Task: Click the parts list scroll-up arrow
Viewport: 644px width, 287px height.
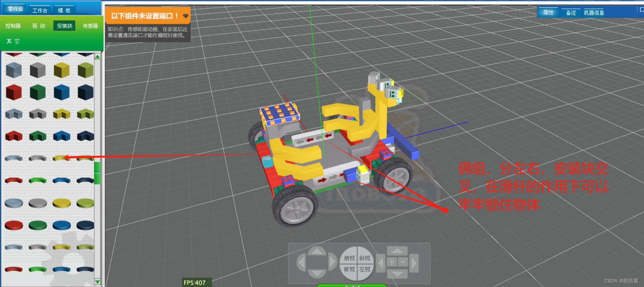Action: pos(97,57)
